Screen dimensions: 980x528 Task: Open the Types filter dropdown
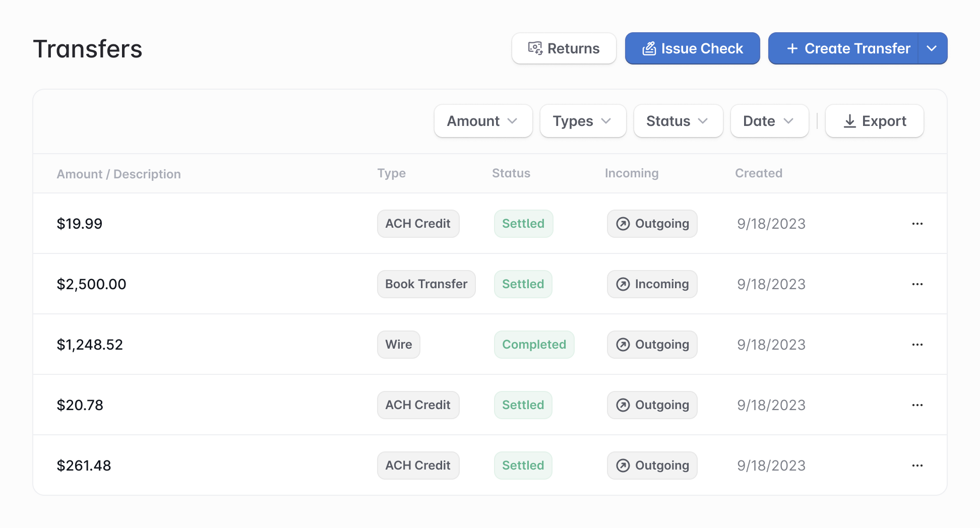(x=582, y=121)
